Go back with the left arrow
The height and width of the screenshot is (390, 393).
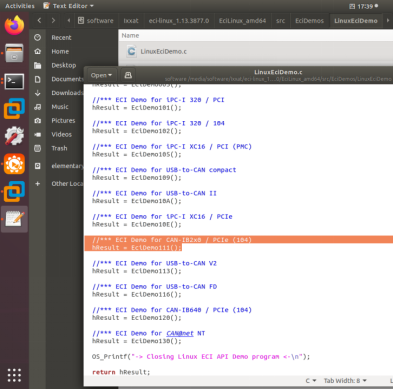[39, 21]
